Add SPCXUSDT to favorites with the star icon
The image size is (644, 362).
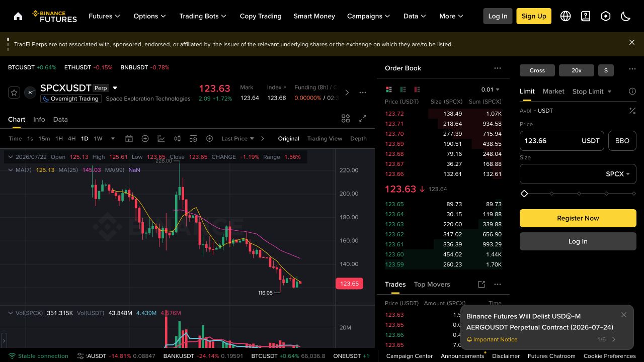(14, 93)
